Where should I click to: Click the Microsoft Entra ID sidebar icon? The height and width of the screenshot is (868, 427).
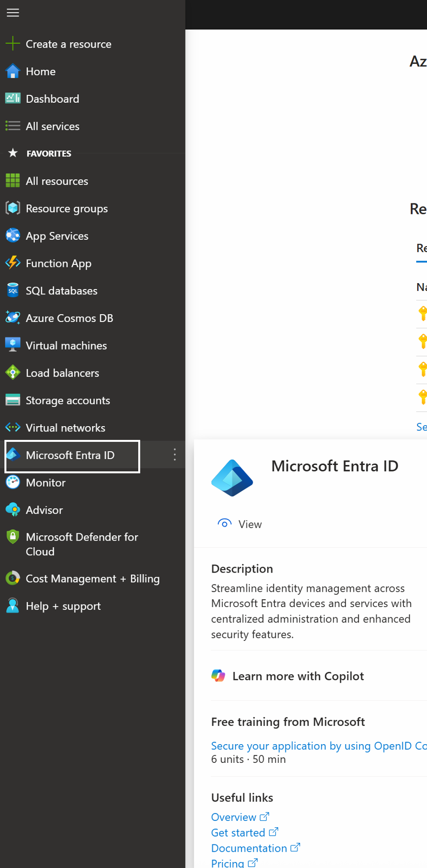pos(13,455)
